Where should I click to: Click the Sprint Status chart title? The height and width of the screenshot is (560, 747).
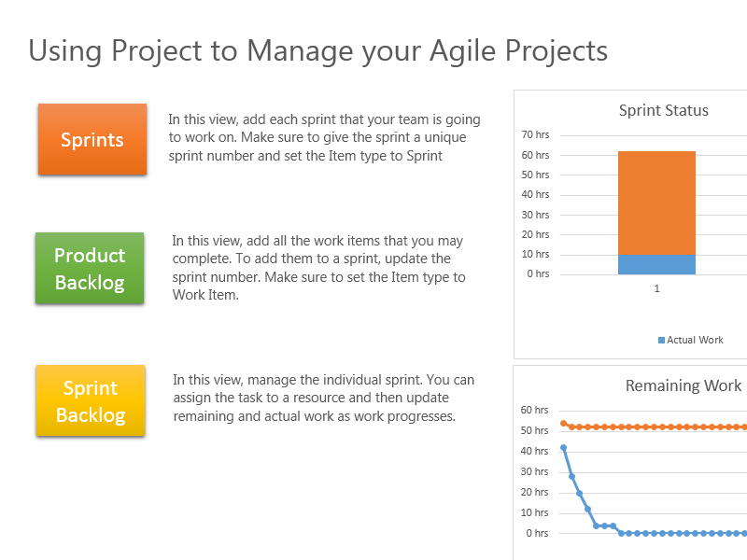click(x=663, y=111)
